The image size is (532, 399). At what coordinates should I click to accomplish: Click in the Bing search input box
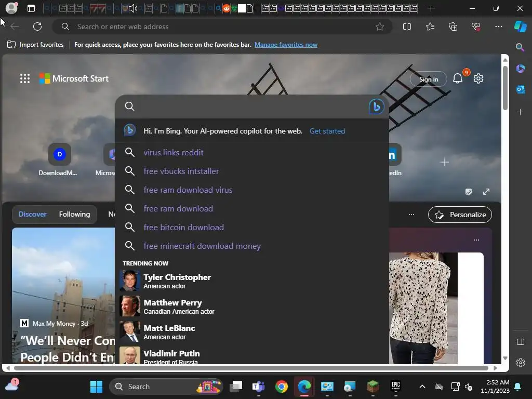tap(251, 107)
